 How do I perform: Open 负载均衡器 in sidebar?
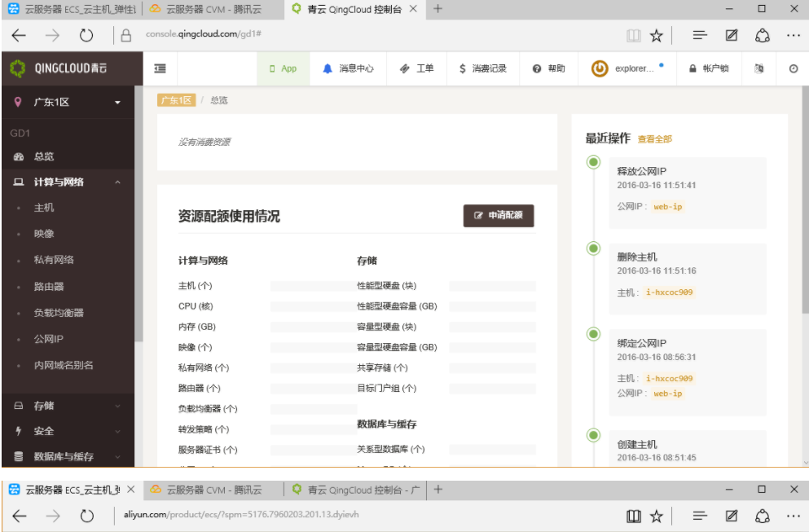tap(59, 313)
